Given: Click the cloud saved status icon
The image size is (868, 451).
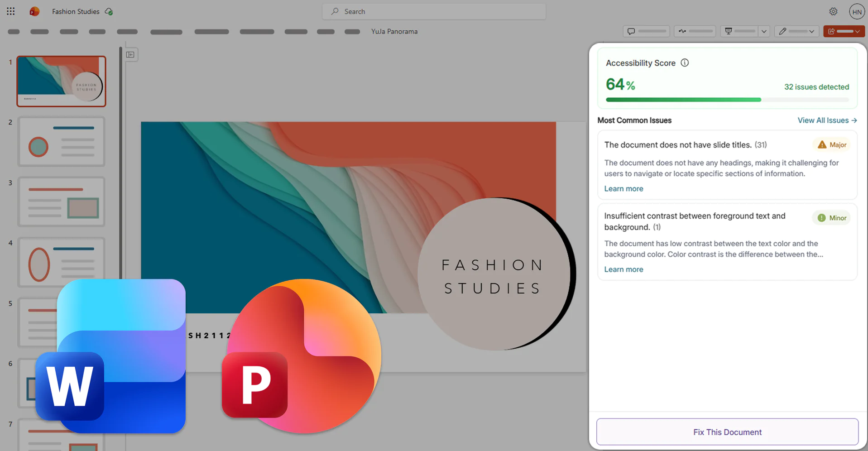Looking at the screenshot, I should coord(109,11).
